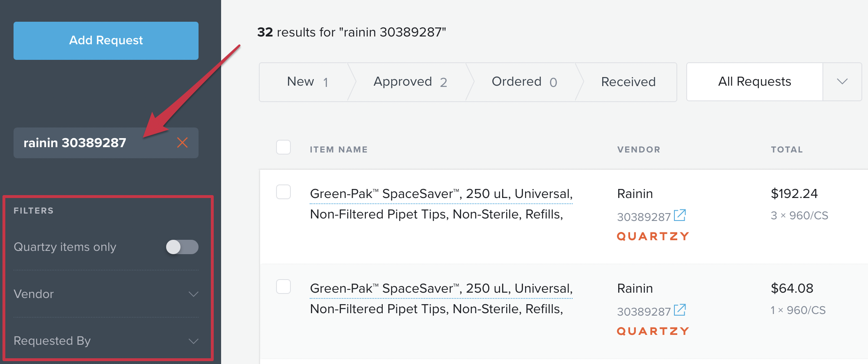
Task: Click the QUARTZY logo in the second row
Action: [653, 331]
